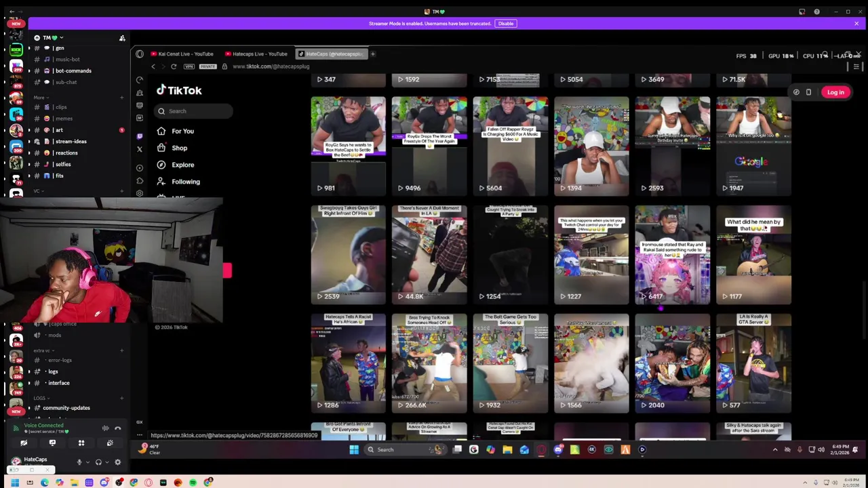Open Discord user settings gear

[117, 462]
